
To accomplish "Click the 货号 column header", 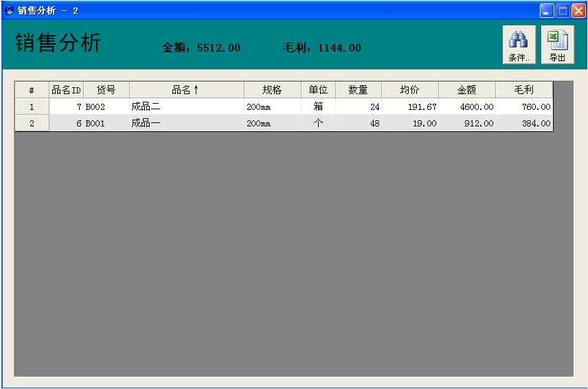I will click(106, 90).
